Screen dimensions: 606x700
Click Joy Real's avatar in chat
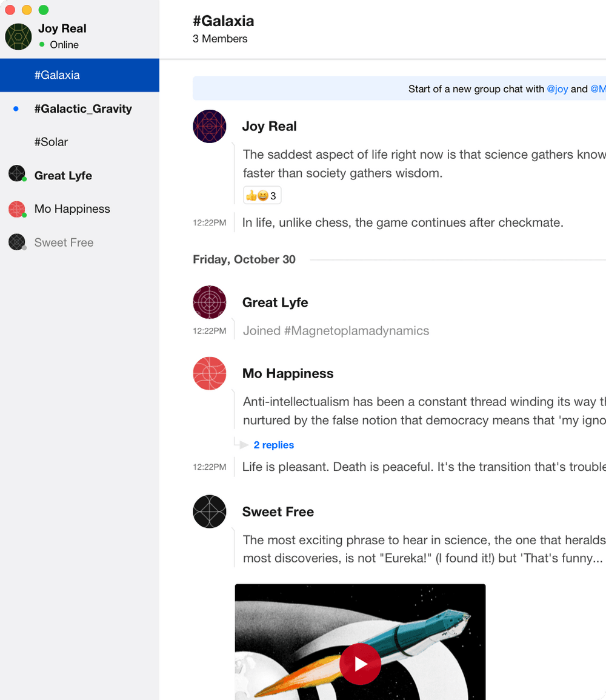tap(209, 127)
